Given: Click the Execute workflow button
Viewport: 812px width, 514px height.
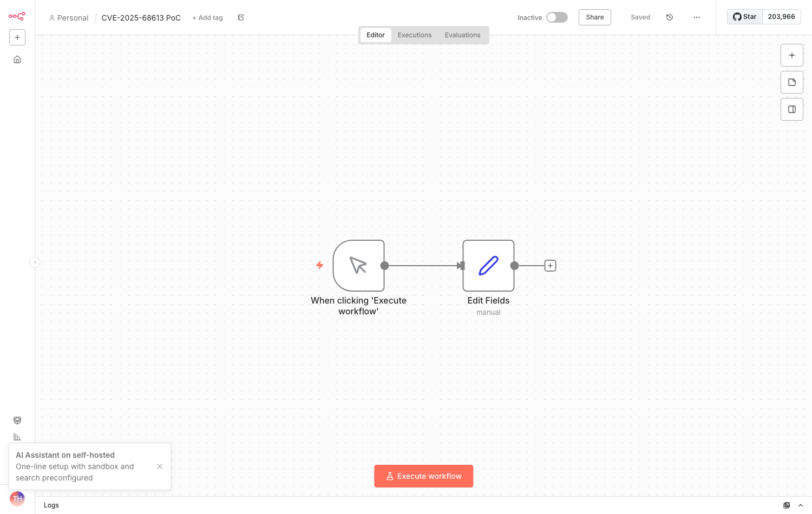Looking at the screenshot, I should [x=424, y=476].
